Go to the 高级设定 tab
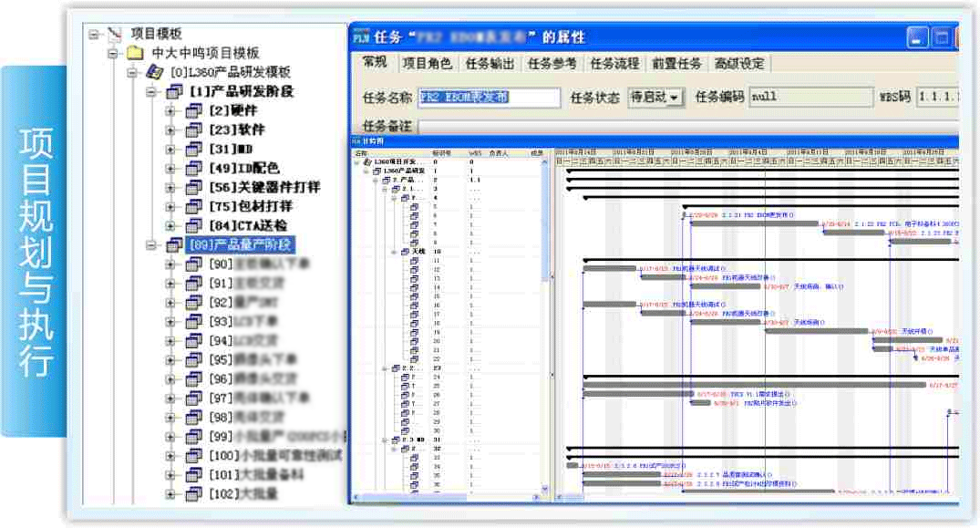 [739, 63]
